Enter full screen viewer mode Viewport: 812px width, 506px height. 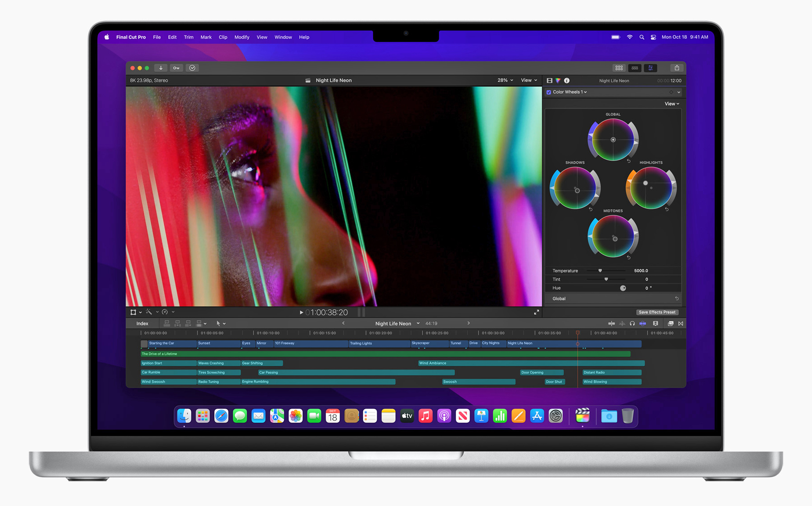pyautogui.click(x=536, y=312)
